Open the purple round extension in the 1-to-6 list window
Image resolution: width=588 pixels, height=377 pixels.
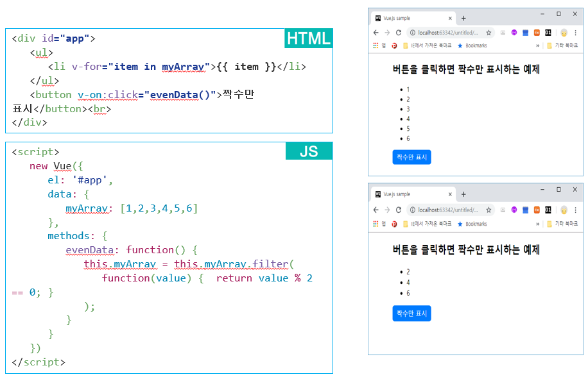pyautogui.click(x=514, y=33)
